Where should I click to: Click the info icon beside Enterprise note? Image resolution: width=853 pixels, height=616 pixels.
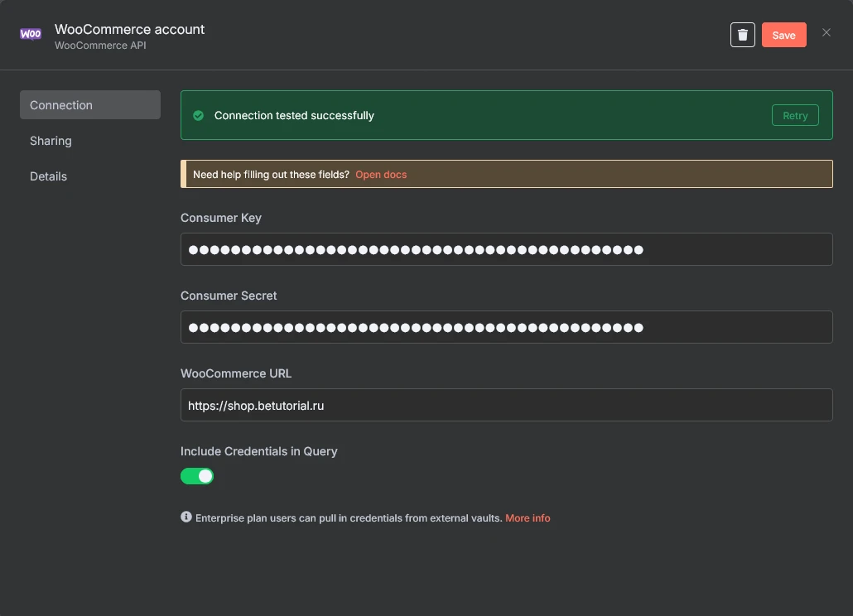186,517
